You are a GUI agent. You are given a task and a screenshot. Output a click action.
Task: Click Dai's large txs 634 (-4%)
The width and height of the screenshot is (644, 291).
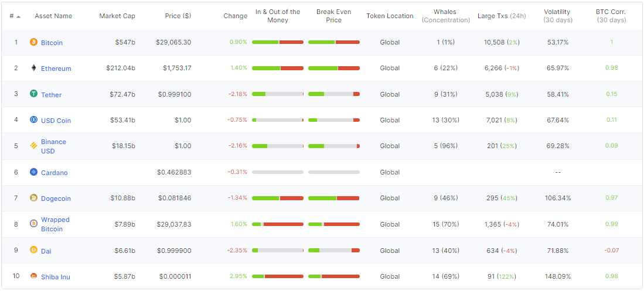[x=502, y=251]
